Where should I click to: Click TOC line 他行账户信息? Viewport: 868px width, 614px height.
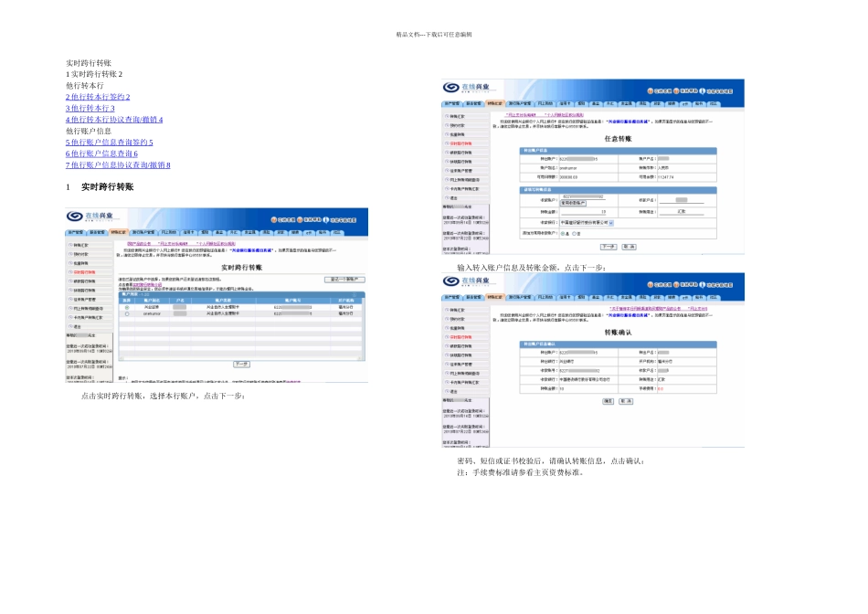click(89, 132)
